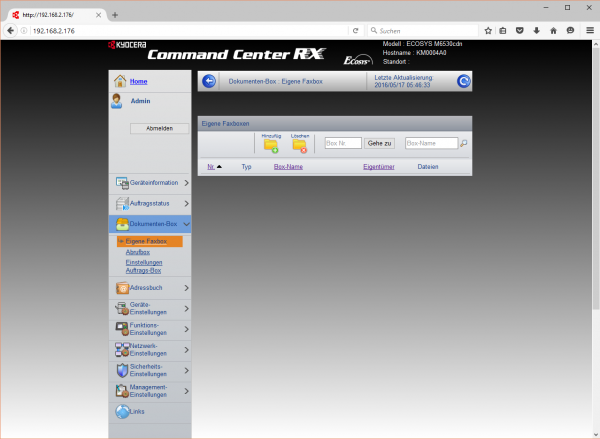Click the Firefox home toolbar icon

[x=553, y=31]
